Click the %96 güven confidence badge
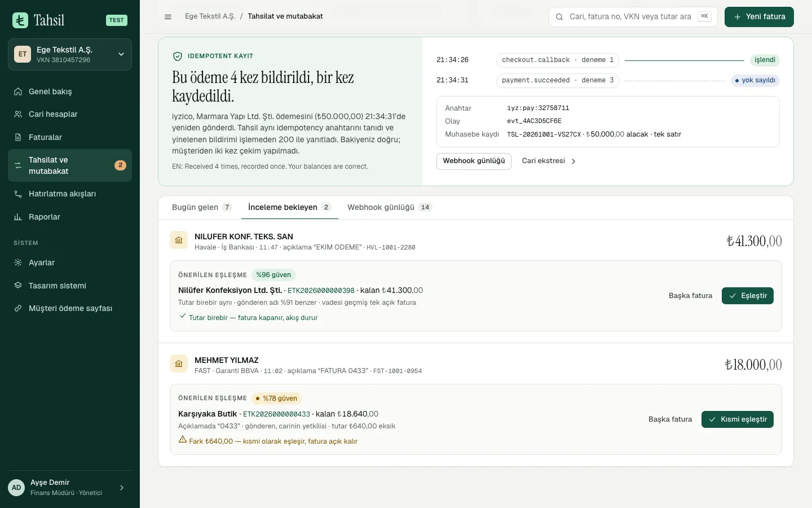 pos(273,275)
